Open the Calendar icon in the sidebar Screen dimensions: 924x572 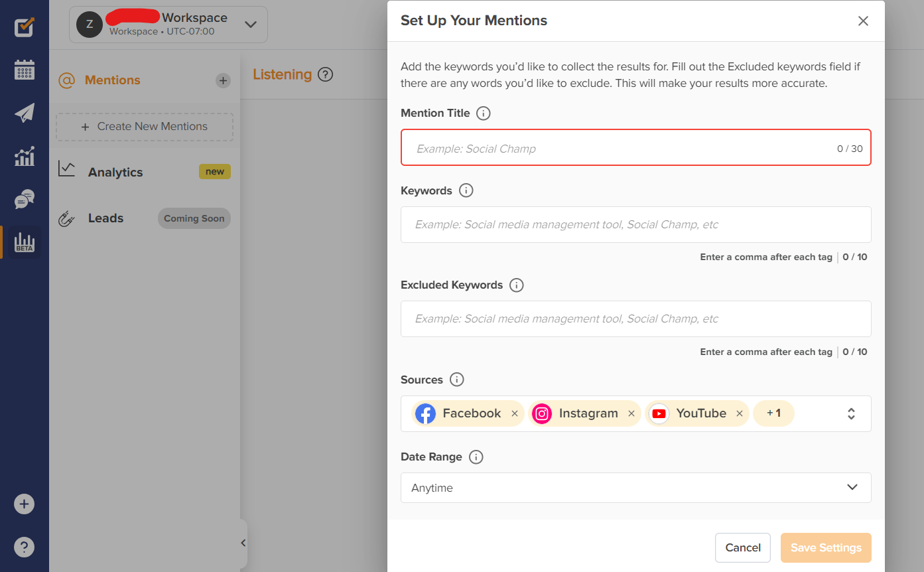pos(24,70)
